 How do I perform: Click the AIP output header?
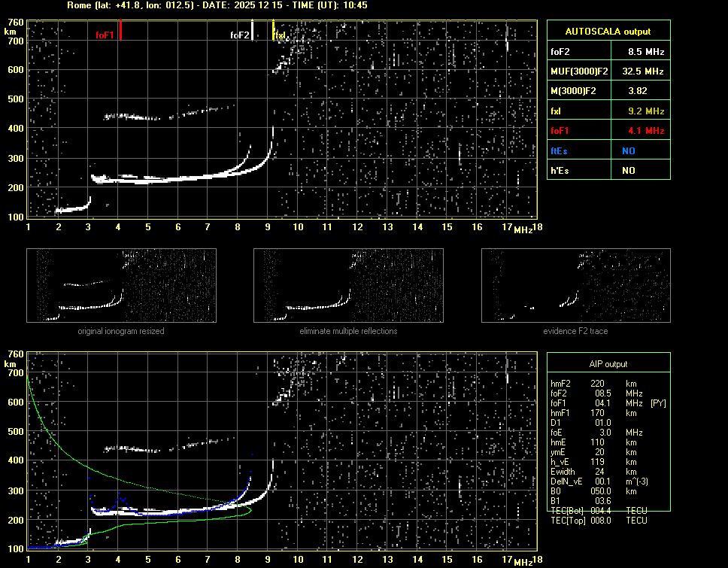coord(608,364)
